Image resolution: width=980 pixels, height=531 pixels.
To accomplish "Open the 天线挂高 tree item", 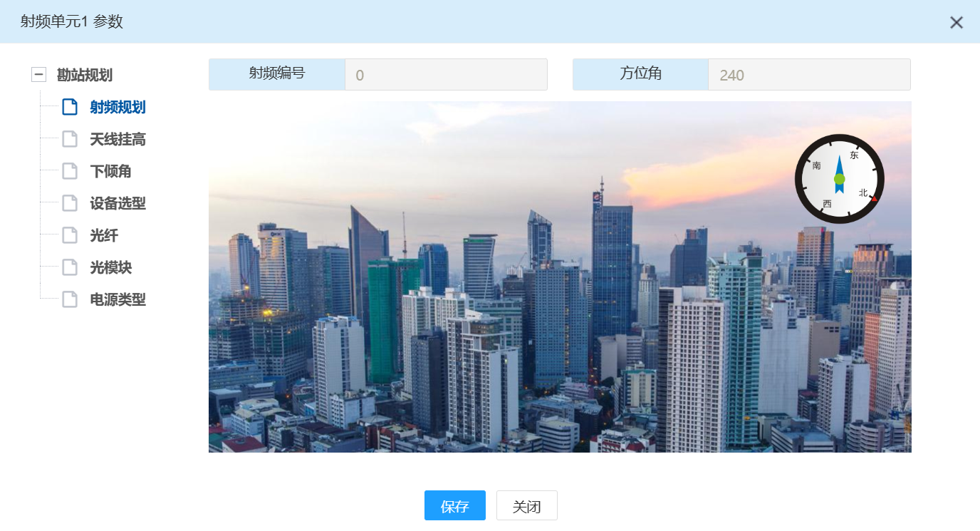I will coord(118,139).
